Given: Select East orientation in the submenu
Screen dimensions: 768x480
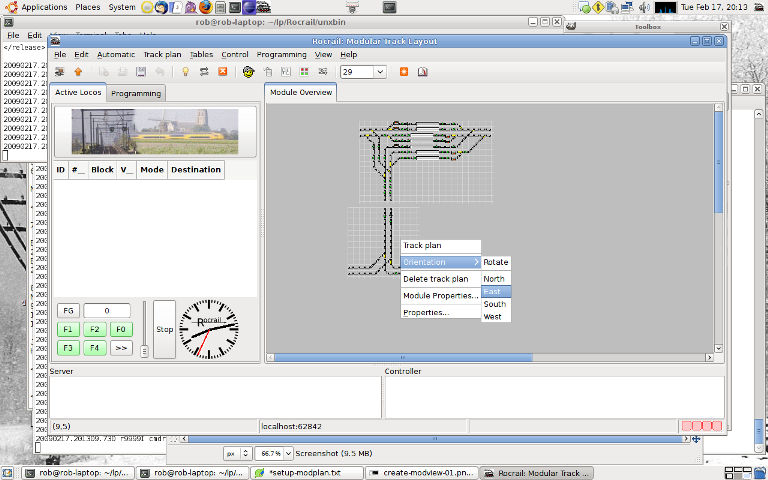Looking at the screenshot, I should [495, 292].
